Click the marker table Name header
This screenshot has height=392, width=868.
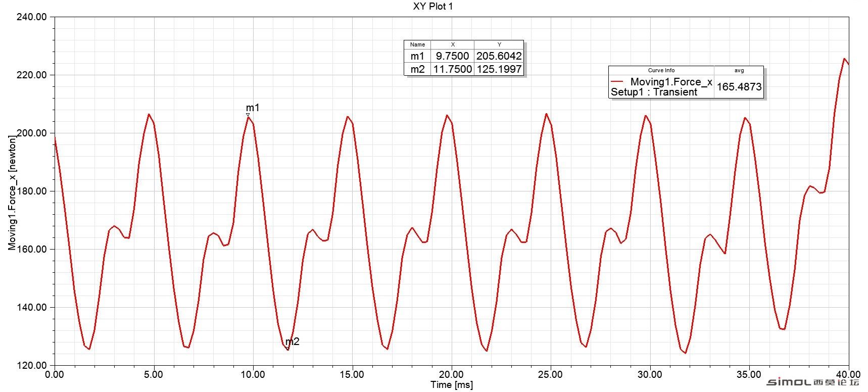point(417,44)
